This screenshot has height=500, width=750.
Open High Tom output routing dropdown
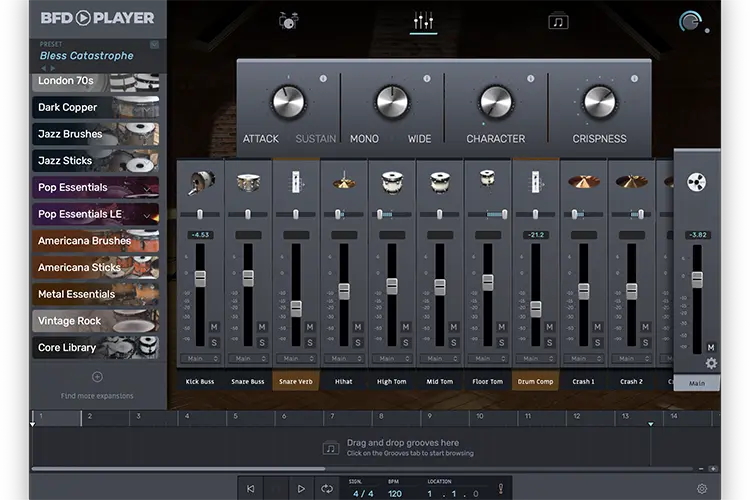pyautogui.click(x=392, y=358)
